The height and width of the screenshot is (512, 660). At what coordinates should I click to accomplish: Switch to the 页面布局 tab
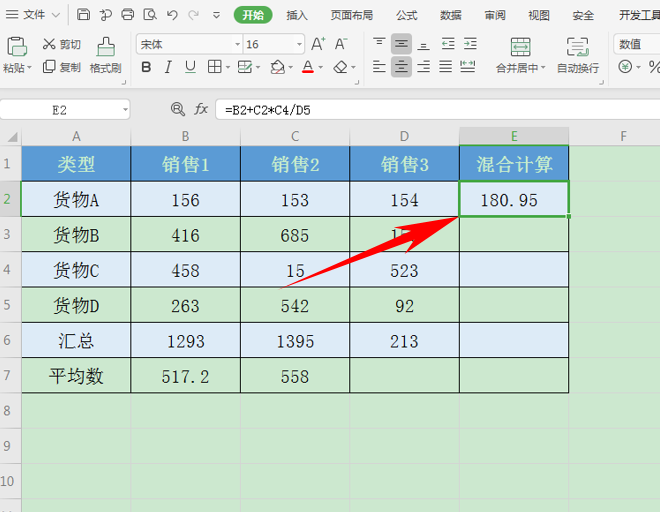[351, 15]
